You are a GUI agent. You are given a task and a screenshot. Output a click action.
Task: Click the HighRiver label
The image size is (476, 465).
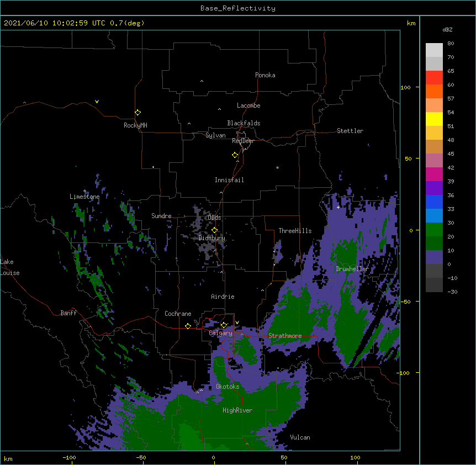click(237, 410)
